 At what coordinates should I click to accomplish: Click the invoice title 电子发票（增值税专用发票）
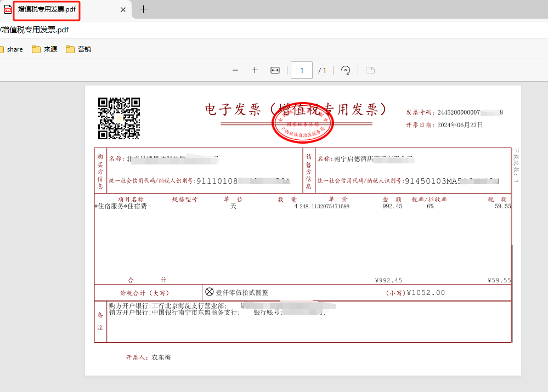coord(295,109)
